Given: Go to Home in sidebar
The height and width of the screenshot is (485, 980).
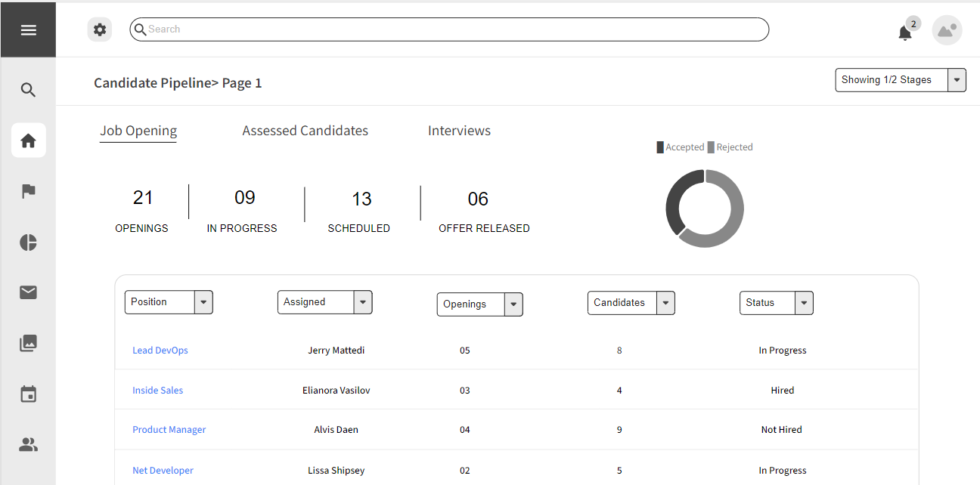Looking at the screenshot, I should 28,141.
